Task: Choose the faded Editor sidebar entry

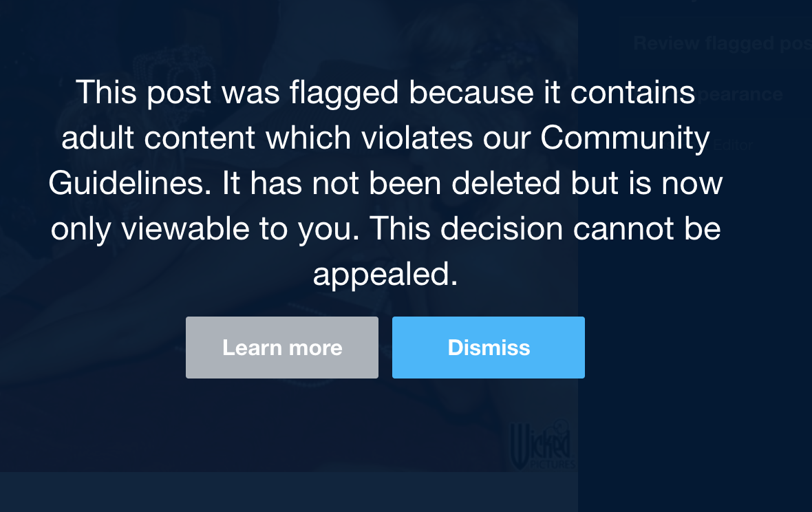Action: 732,145
